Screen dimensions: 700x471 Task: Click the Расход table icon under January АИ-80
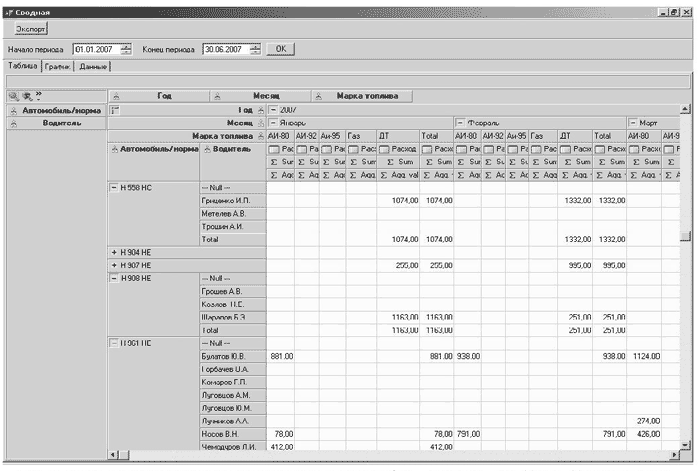[274, 149]
